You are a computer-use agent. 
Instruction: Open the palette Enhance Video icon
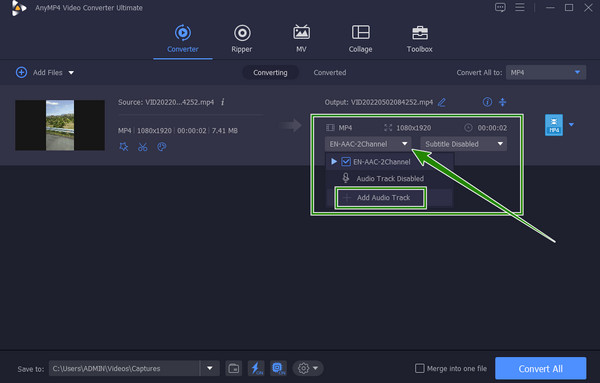click(162, 147)
